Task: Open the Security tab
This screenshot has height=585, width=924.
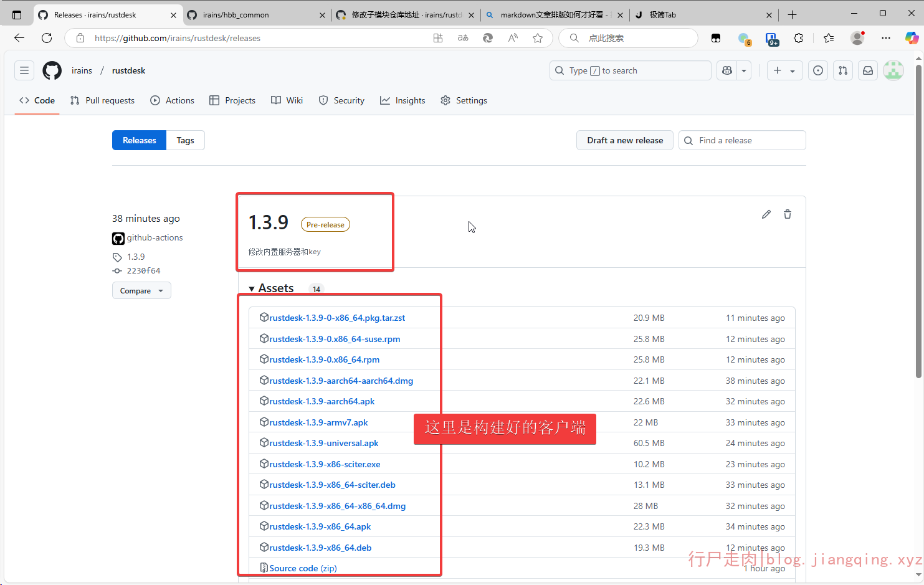Action: pos(341,100)
